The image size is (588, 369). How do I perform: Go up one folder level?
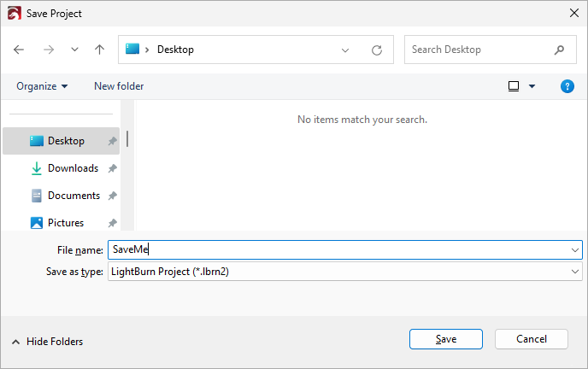tap(99, 50)
